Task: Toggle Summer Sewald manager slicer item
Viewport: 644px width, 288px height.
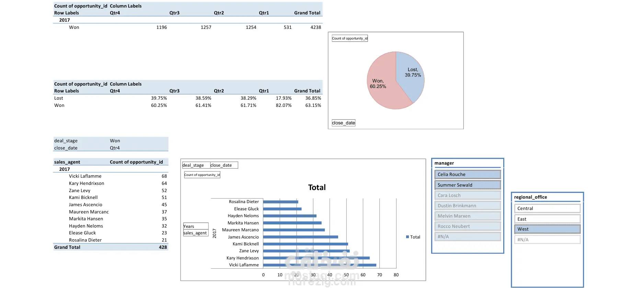Action: click(467, 185)
